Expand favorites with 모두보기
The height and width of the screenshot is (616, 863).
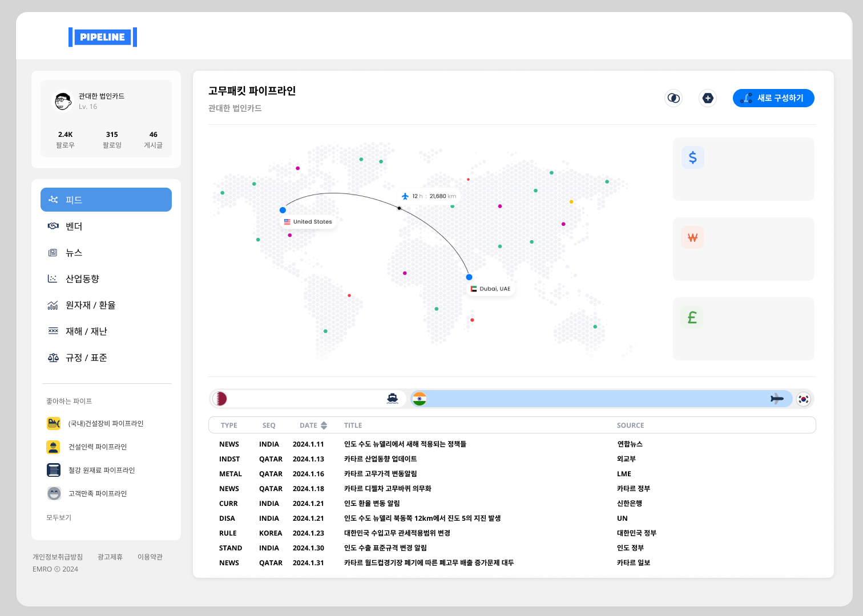(59, 517)
